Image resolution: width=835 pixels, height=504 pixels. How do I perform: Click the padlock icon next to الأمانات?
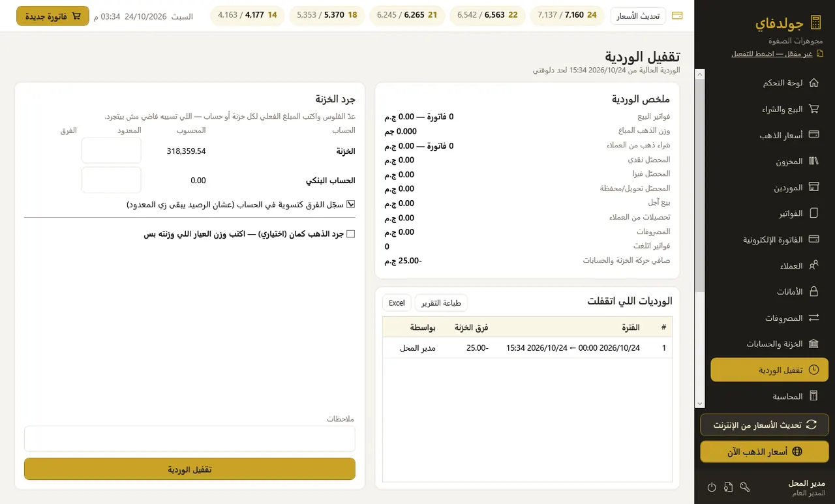(813, 291)
